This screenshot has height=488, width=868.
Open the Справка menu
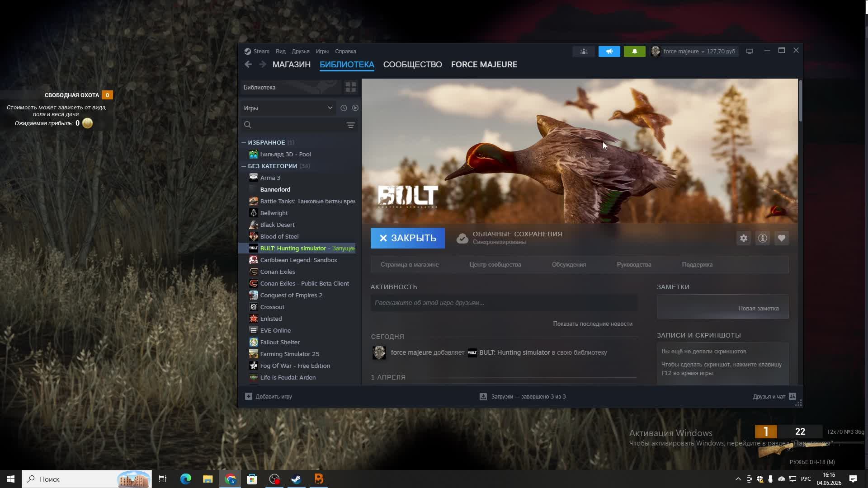tap(345, 52)
